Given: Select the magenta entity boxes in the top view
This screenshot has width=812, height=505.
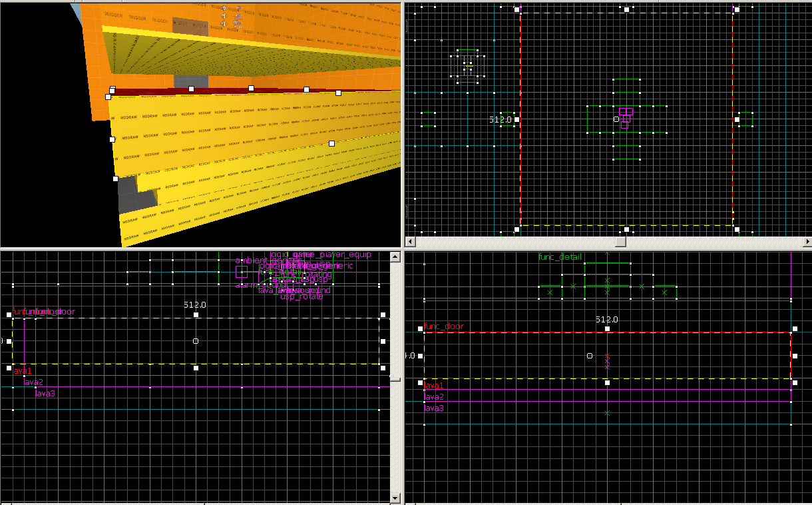Looking at the screenshot, I should click(x=626, y=117).
